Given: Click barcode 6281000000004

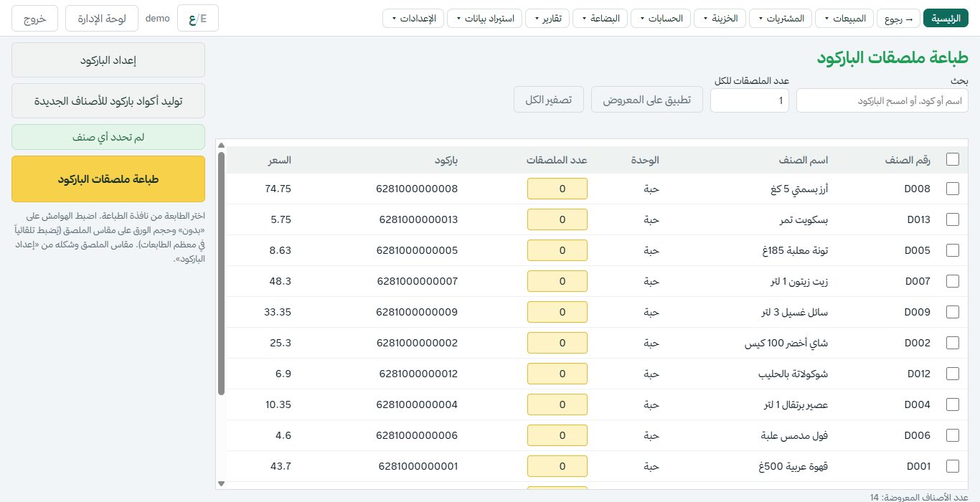Looking at the screenshot, I should [417, 404].
